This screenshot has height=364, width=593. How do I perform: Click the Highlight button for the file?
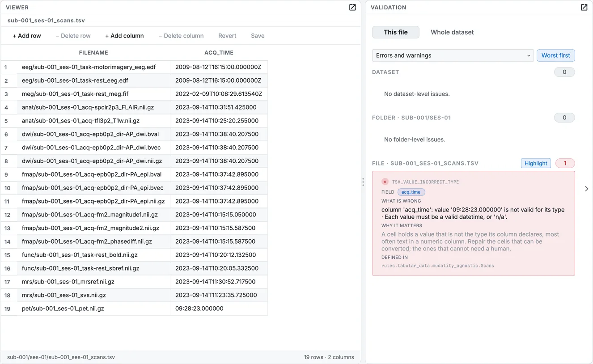[x=536, y=163]
